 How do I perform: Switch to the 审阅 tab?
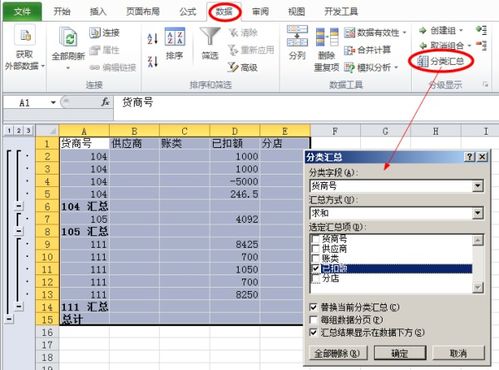point(260,12)
